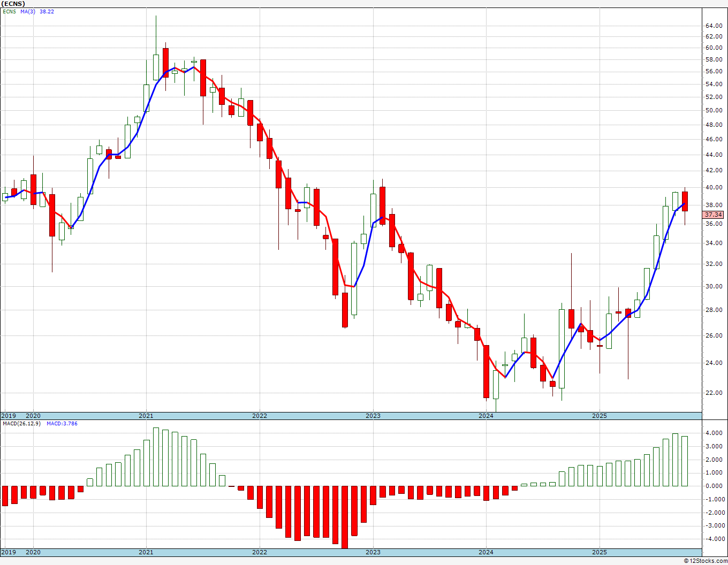Select the ECNS legend label
Image resolution: width=728 pixels, height=565 pixels.
click(9, 11)
